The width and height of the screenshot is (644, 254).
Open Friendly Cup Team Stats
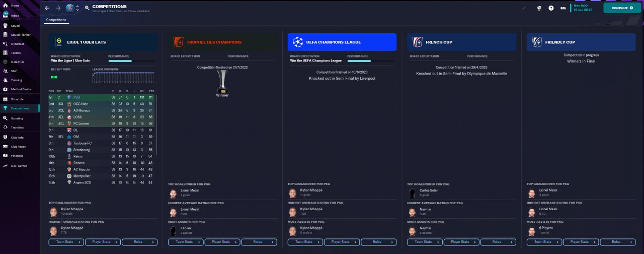(544, 242)
